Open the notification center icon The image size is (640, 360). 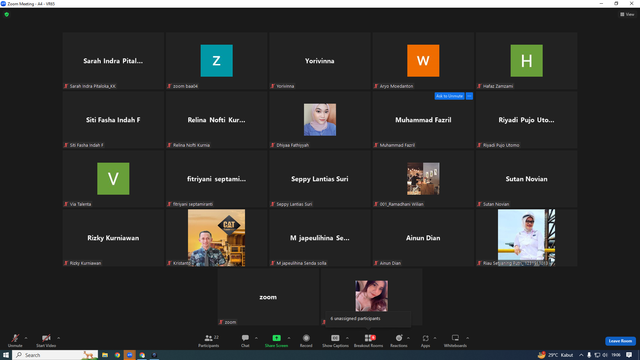click(x=629, y=355)
